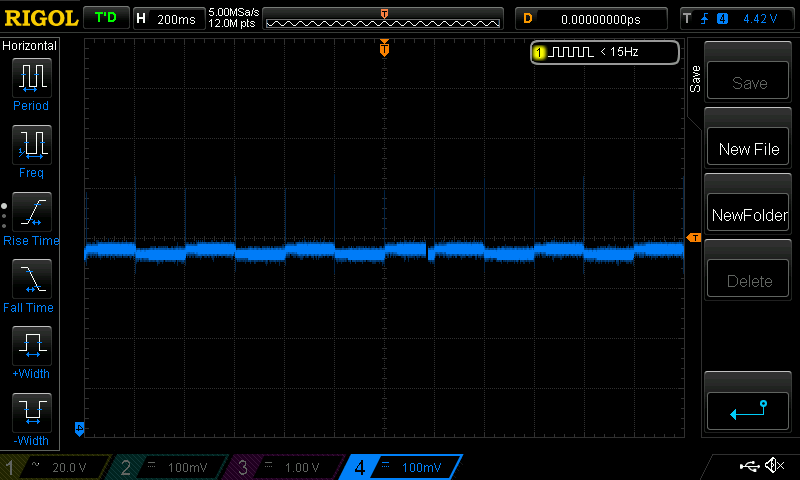Image resolution: width=800 pixels, height=480 pixels.
Task: Open the trigger level 4.42 V setting
Action: click(735, 19)
